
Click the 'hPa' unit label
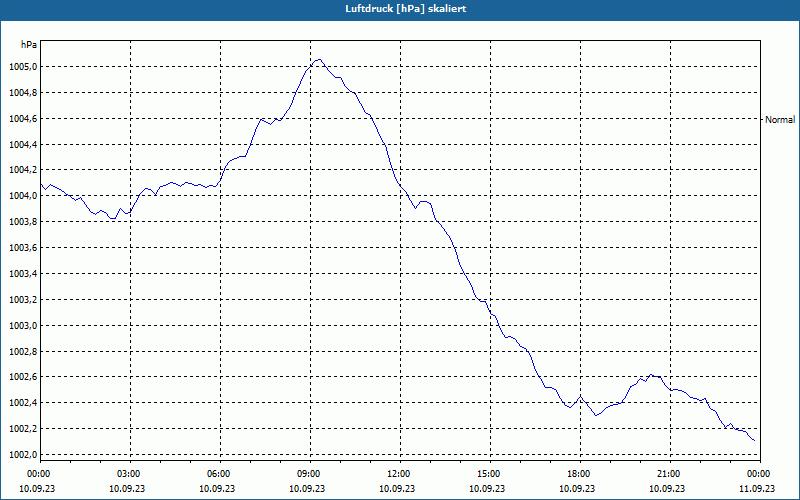pyautogui.click(x=29, y=44)
